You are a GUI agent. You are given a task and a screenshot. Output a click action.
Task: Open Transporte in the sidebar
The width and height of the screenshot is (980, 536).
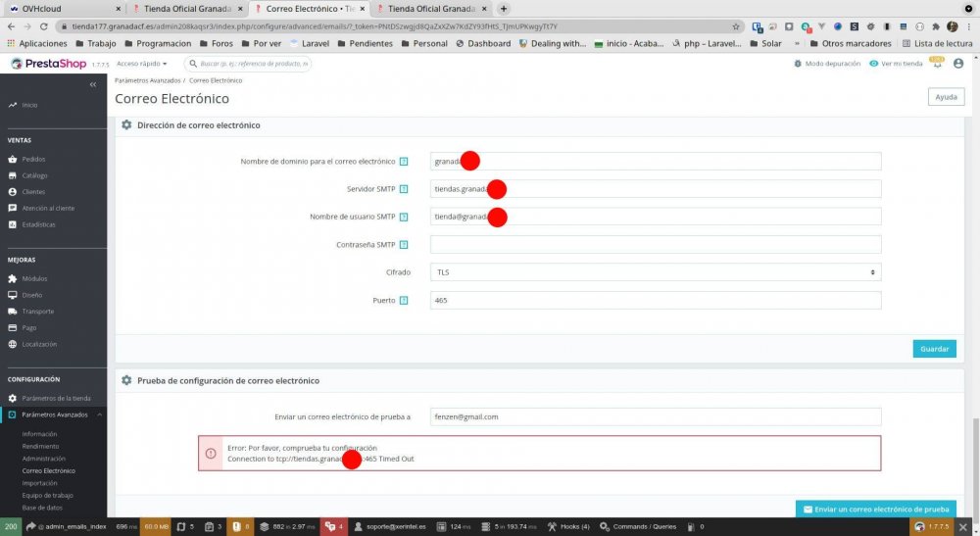(37, 311)
